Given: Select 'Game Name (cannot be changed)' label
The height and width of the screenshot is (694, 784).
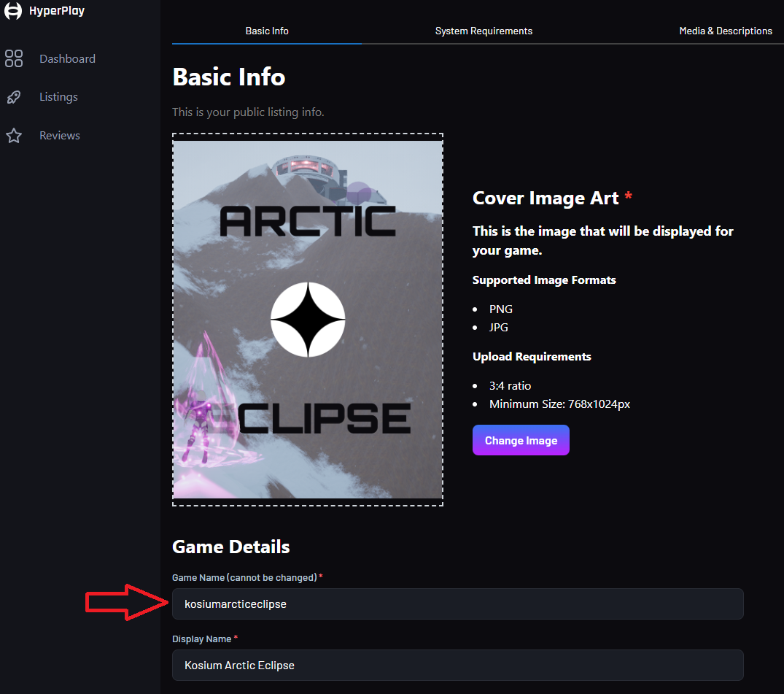Looking at the screenshot, I should [244, 577].
